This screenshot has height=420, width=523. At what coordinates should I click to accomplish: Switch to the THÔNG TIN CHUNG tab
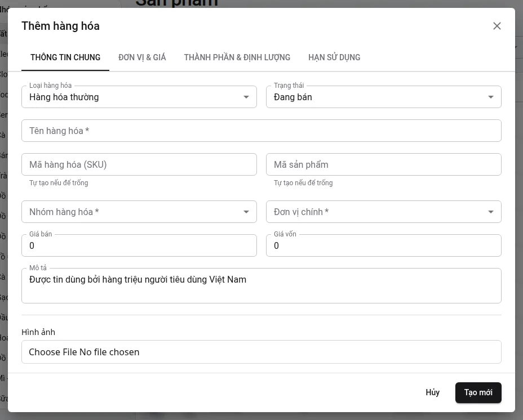coord(65,57)
